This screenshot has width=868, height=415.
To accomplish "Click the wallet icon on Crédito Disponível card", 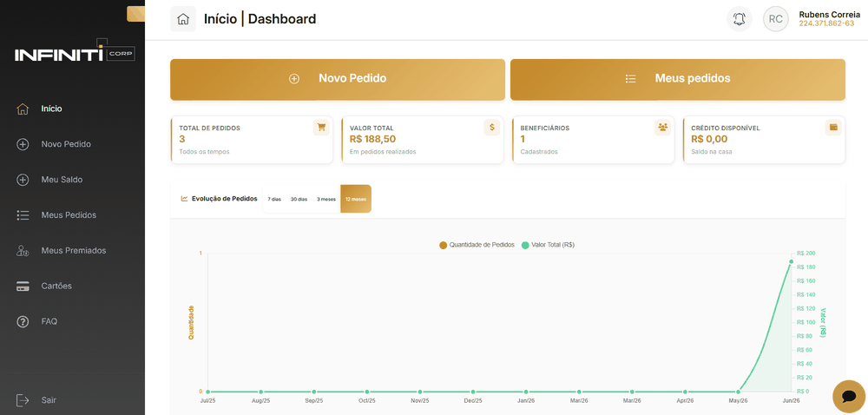I will (833, 128).
